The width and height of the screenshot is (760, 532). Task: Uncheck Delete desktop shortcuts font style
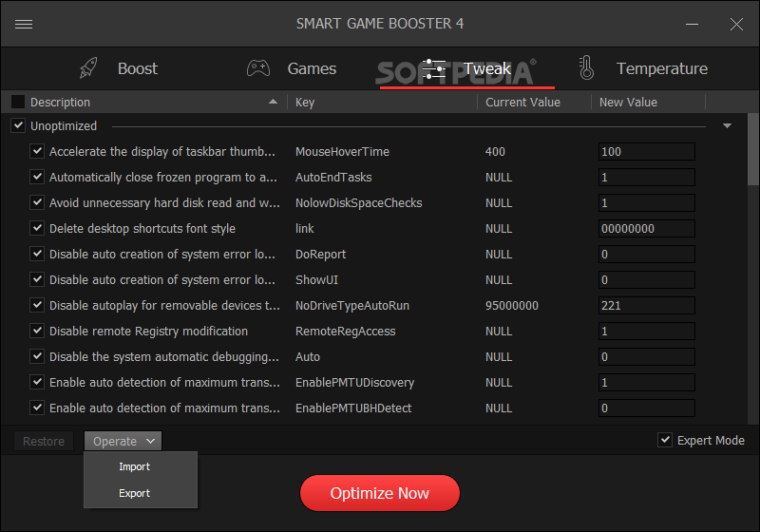coord(37,228)
